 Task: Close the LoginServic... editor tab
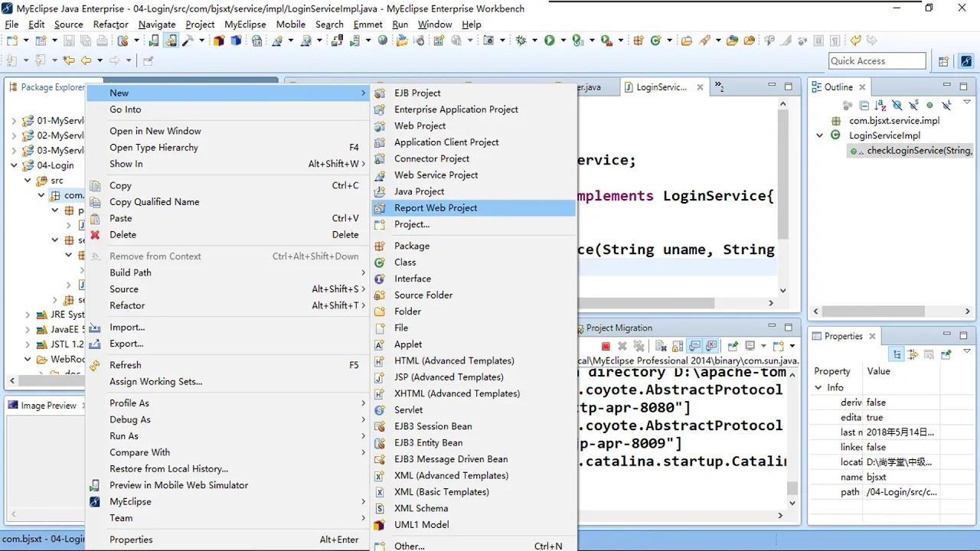pyautogui.click(x=699, y=87)
